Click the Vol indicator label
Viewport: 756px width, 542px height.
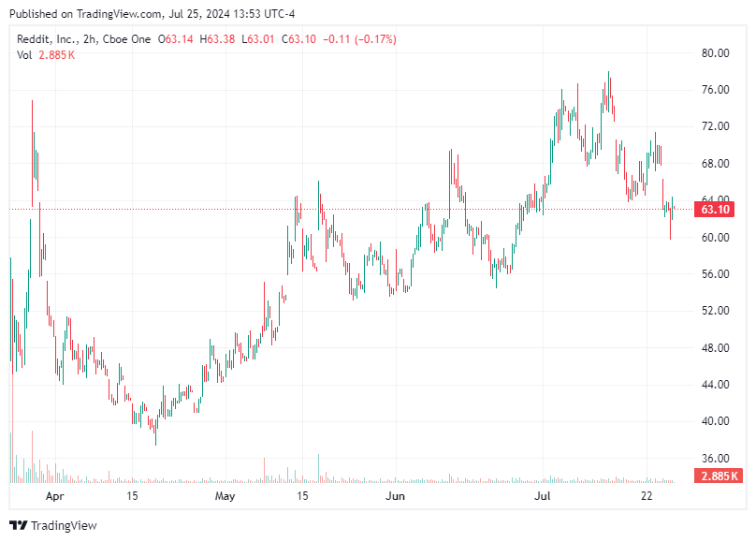(24, 55)
